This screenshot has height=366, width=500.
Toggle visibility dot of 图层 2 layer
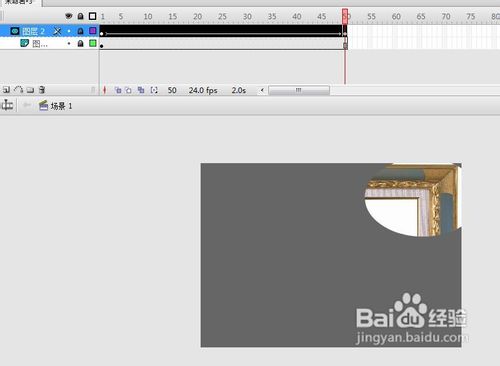coord(69,31)
